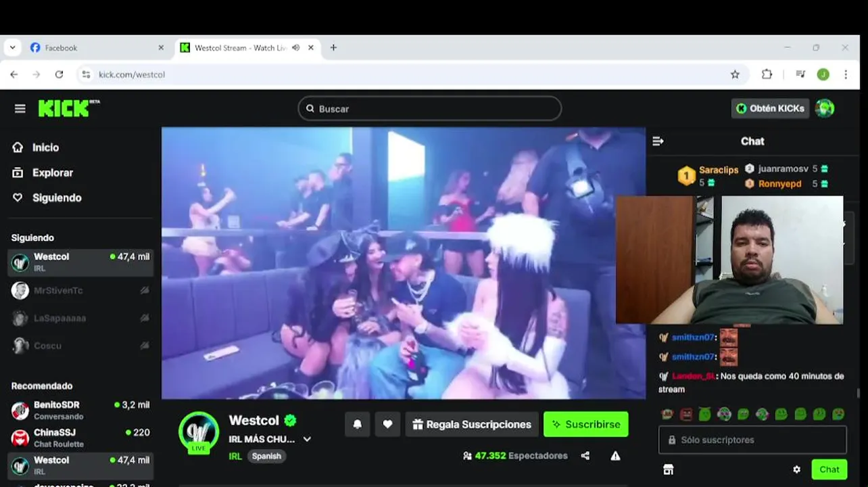Open the media control icon in Chrome toolbar
Image resolution: width=868 pixels, height=487 pixels.
(x=800, y=74)
